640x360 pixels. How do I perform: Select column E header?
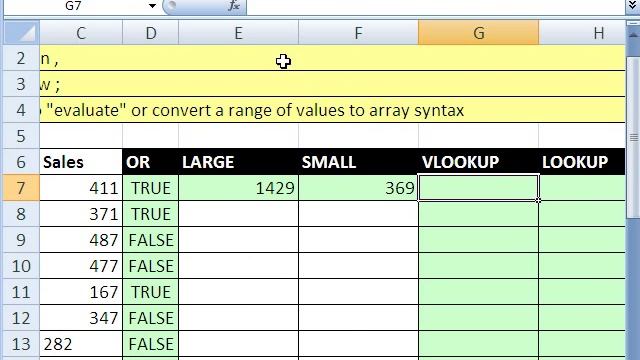238,33
